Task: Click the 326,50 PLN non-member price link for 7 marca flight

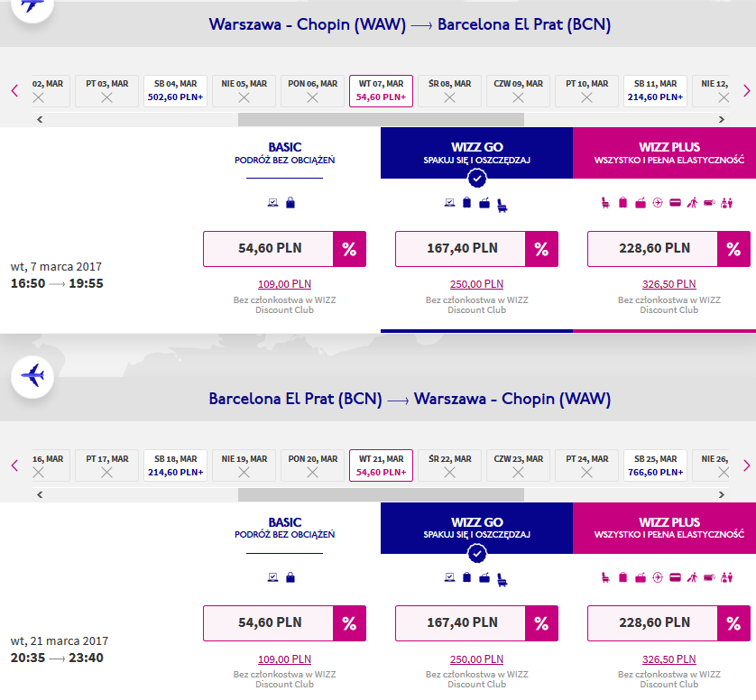Action: point(668,284)
